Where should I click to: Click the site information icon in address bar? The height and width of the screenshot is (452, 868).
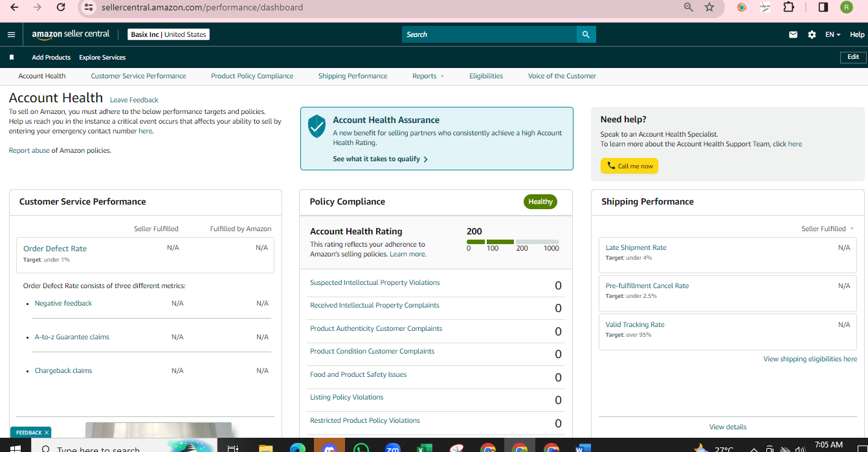[89, 7]
